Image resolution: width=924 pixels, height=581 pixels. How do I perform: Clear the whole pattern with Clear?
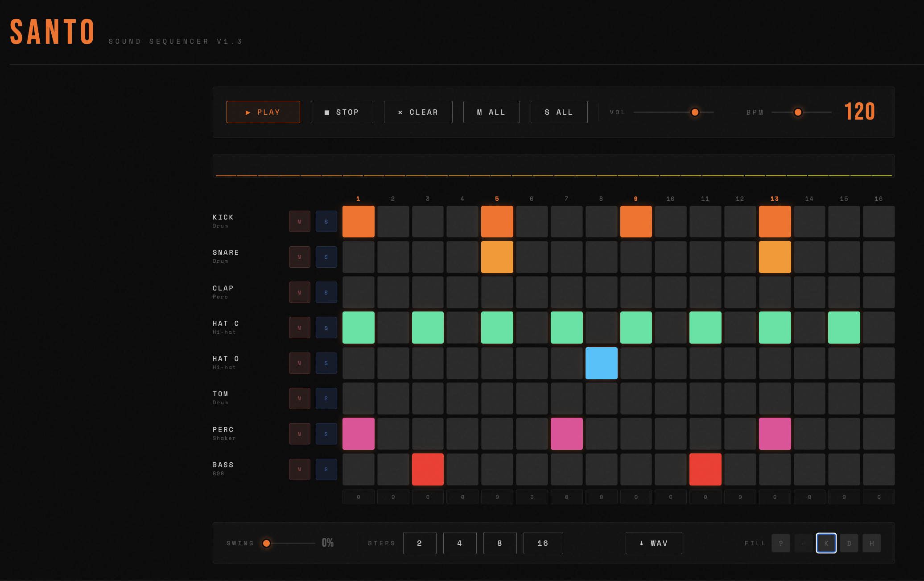418,112
